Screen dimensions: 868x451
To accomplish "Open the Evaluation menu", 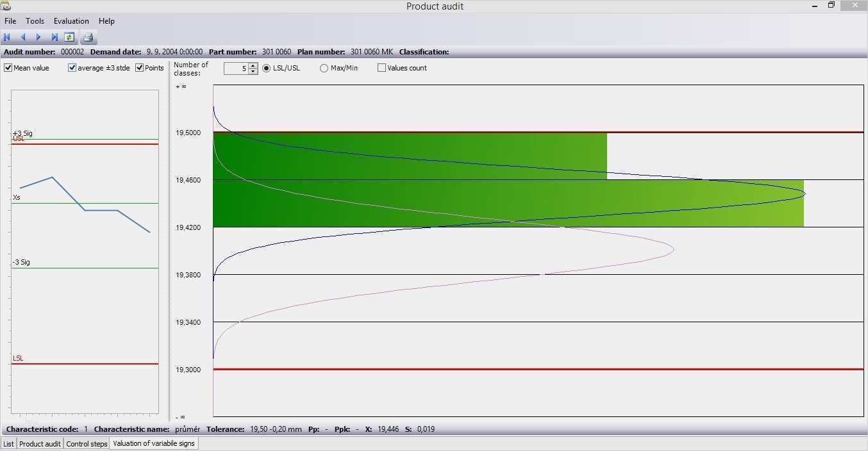I will click(71, 21).
